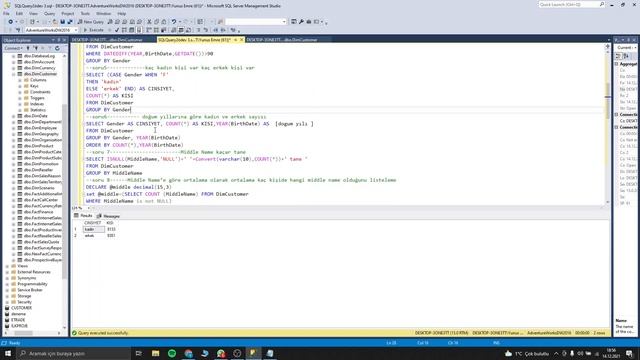The width and height of the screenshot is (640, 360).
Task: Open the Tools menu
Action: pos(85,13)
